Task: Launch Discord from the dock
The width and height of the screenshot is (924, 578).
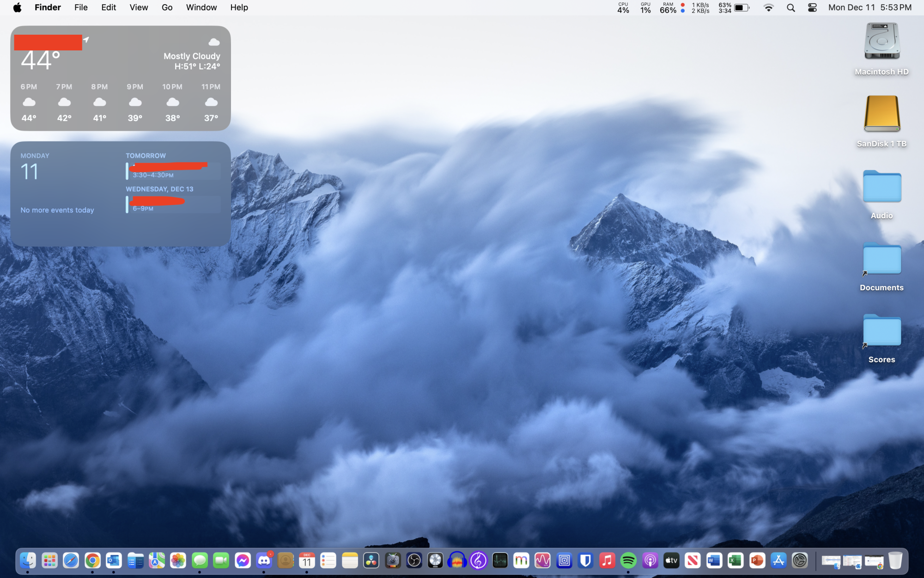Action: [264, 561]
